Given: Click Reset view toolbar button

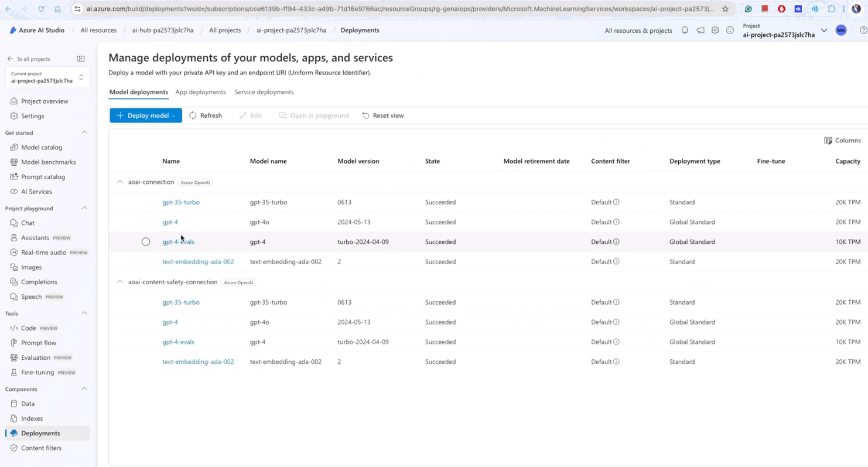Looking at the screenshot, I should 383,115.
